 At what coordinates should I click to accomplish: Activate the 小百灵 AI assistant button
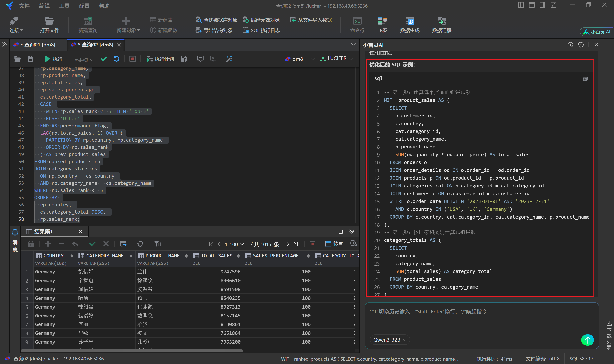point(596,31)
